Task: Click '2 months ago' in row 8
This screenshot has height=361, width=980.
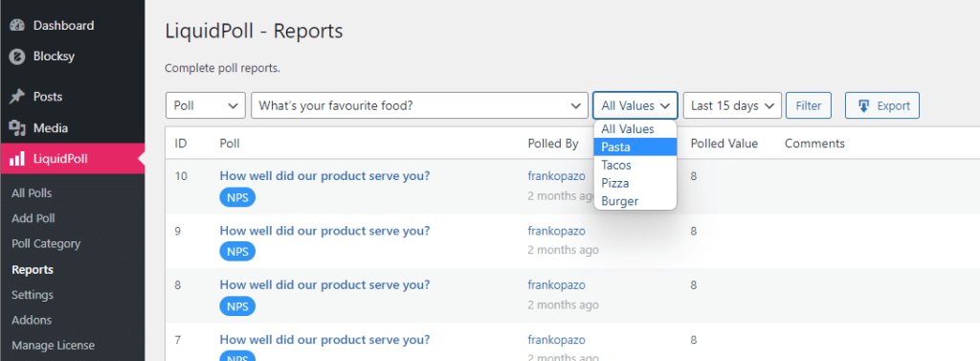Action: [x=563, y=305]
